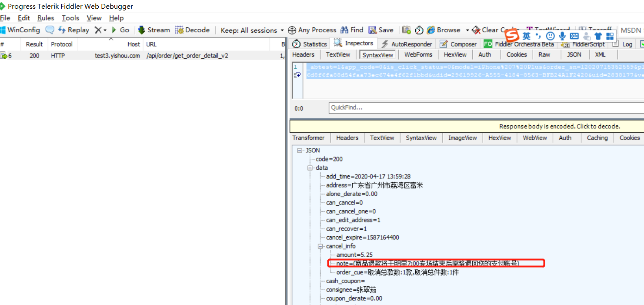The image size is (644, 305).
Task: Click Sogou punctuation mode icon
Action: pos(538,36)
